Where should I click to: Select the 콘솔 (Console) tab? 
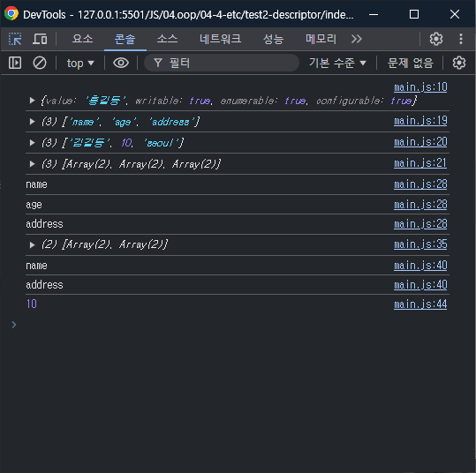[125, 39]
